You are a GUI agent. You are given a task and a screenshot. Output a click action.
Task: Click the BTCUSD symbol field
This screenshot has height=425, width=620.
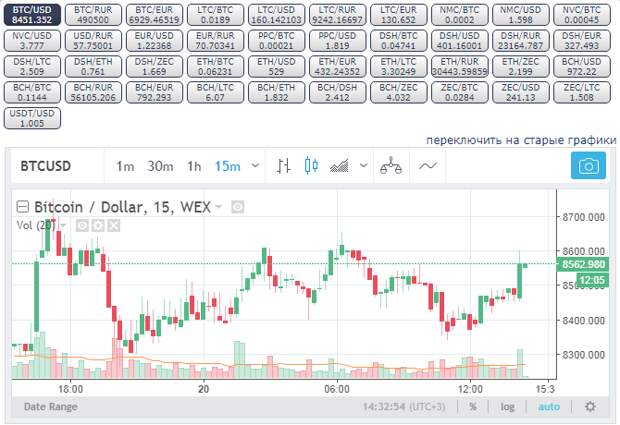coord(45,166)
